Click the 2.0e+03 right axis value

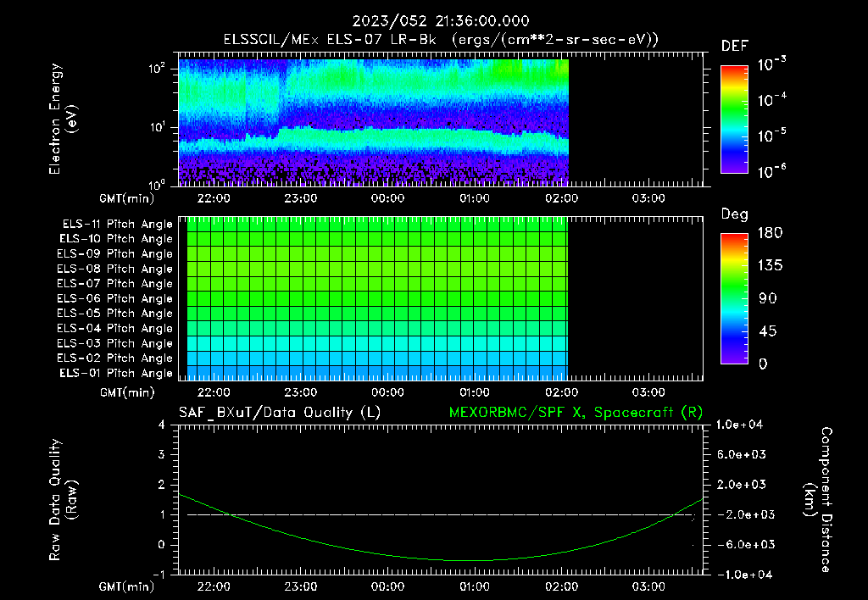(742, 484)
